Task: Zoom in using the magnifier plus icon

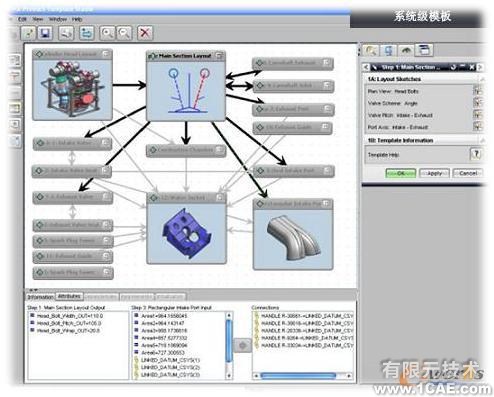Action: [x=107, y=33]
